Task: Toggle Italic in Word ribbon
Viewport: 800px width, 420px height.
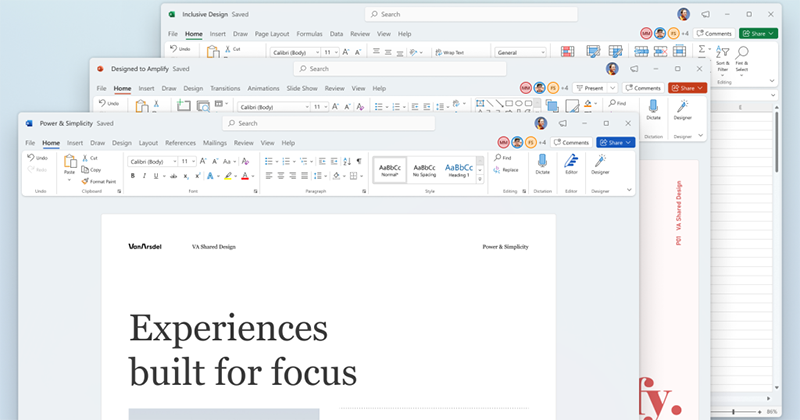Action: (144, 176)
